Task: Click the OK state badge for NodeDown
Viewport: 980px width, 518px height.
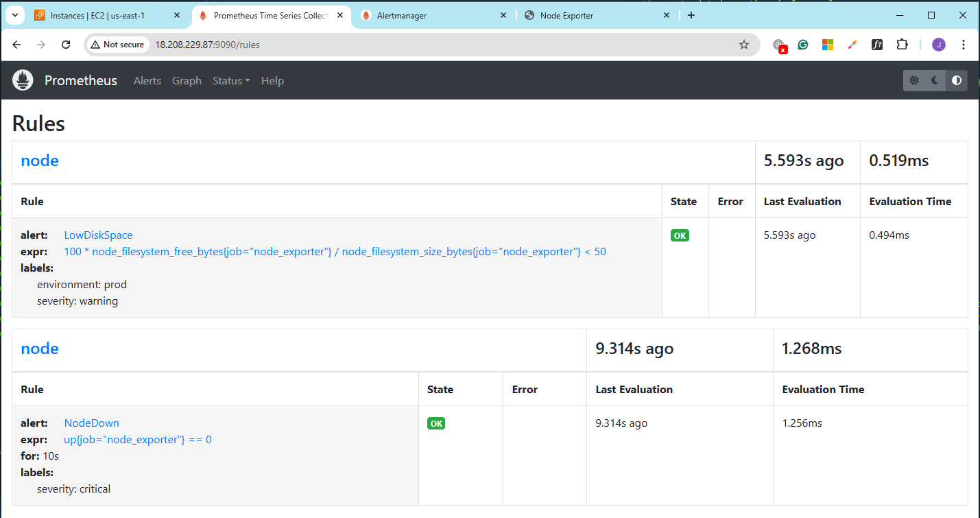Action: [436, 423]
